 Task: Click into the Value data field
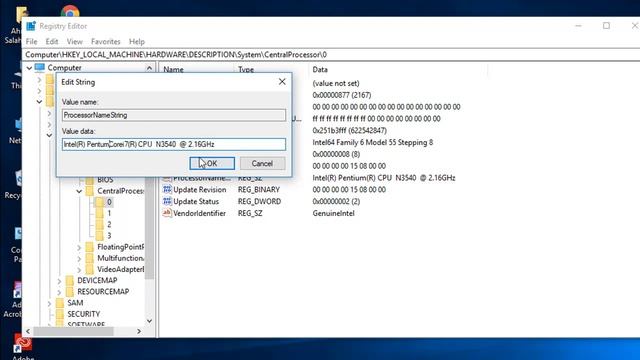coord(174,144)
